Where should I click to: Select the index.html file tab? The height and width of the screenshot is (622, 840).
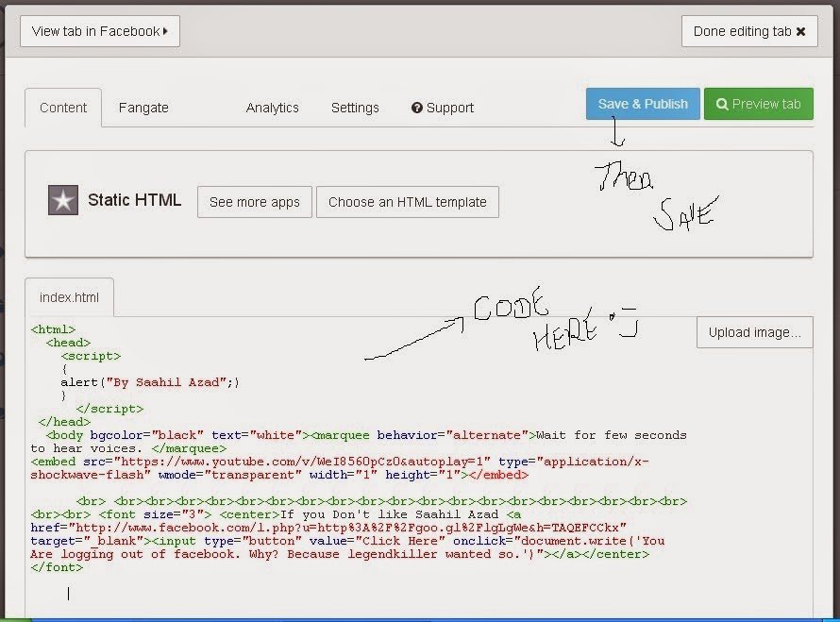[69, 297]
